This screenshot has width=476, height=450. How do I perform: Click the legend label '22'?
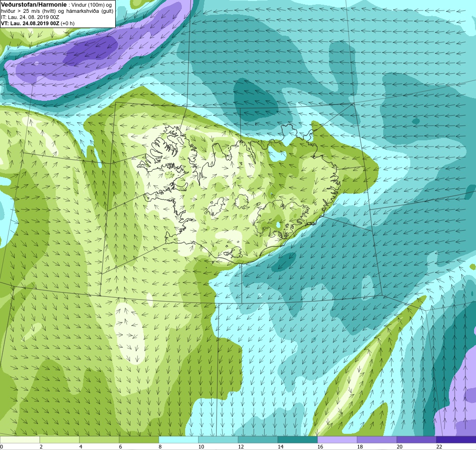click(x=439, y=447)
